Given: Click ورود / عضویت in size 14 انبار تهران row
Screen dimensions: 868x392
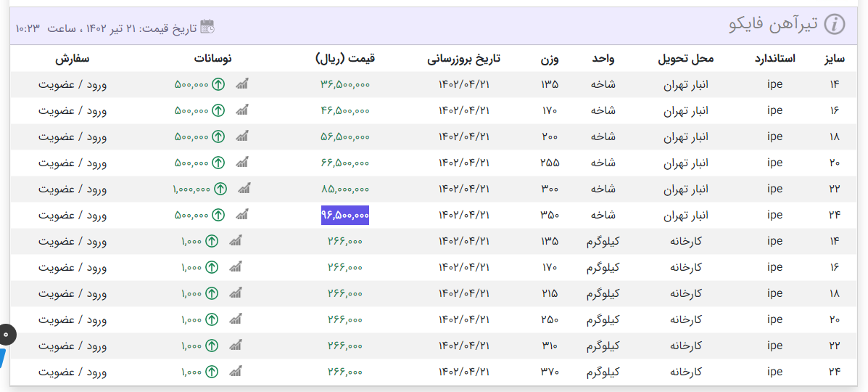Looking at the screenshot, I should [x=73, y=85].
